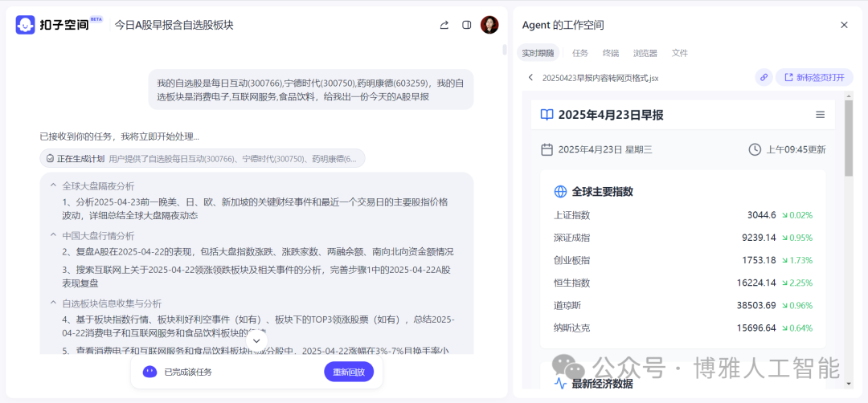The image size is (868, 403).
Task: Click the 最新经济数据 heading
Action: point(602,384)
